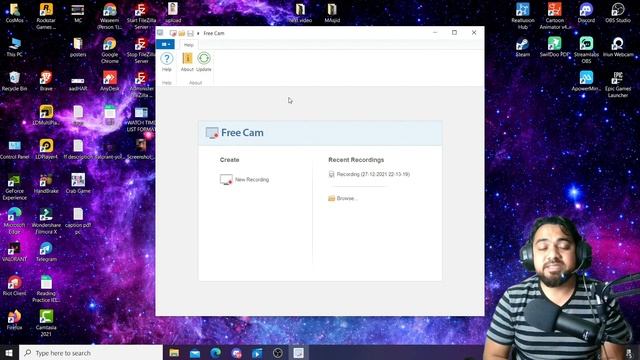
Task: Open Discord desktop shortcut
Action: (x=586, y=13)
